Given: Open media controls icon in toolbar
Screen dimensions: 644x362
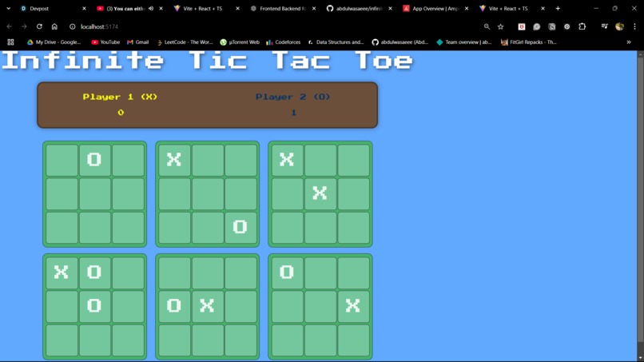Looking at the screenshot, I should 605,26.
